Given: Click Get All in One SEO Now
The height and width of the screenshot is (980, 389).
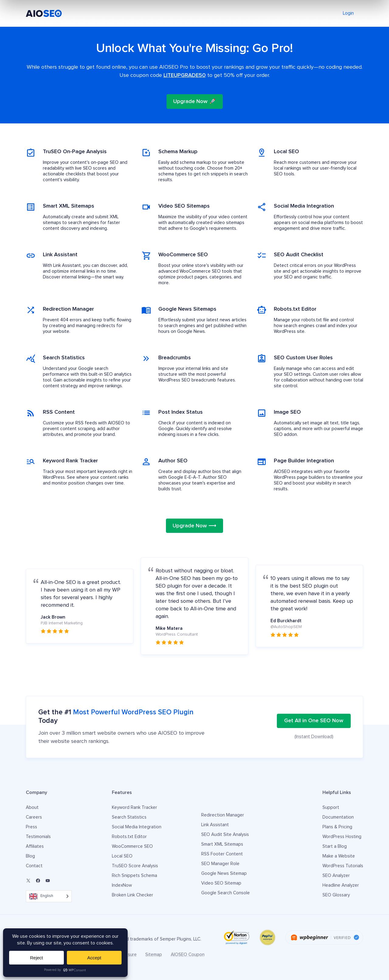Looking at the screenshot, I should [313, 720].
